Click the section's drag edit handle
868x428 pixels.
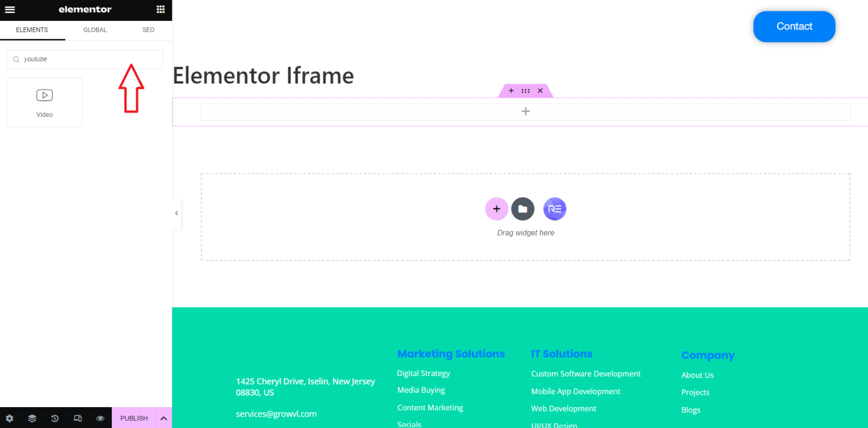pos(526,90)
